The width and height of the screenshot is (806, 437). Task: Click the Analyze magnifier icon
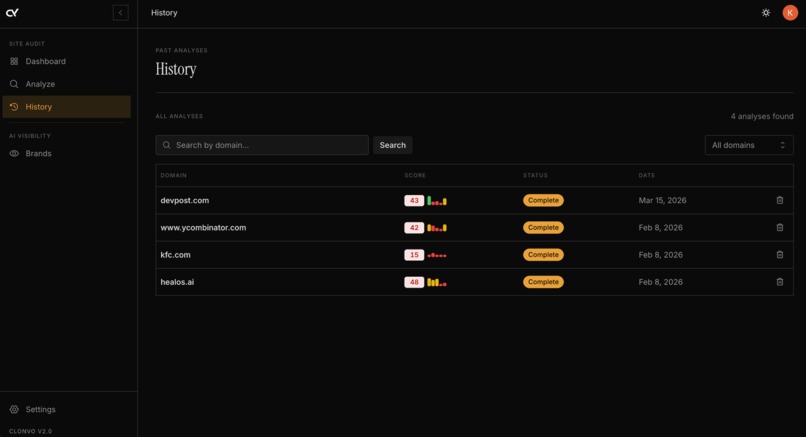14,84
